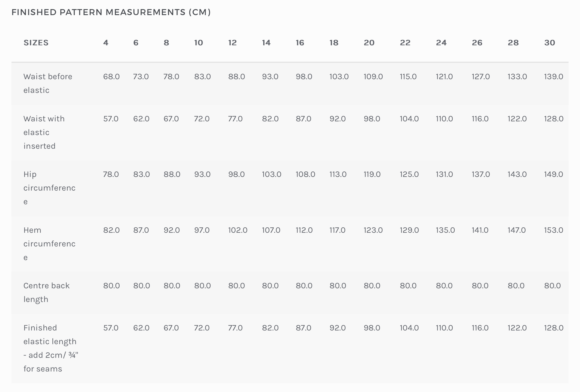Select the size 30 column header
This screenshot has height=392, width=580.
coord(550,43)
